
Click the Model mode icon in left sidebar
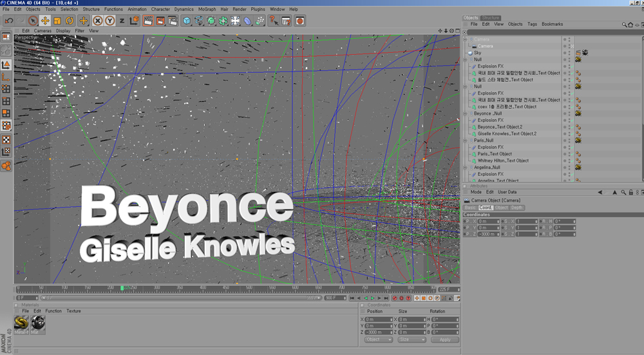[x=6, y=65]
